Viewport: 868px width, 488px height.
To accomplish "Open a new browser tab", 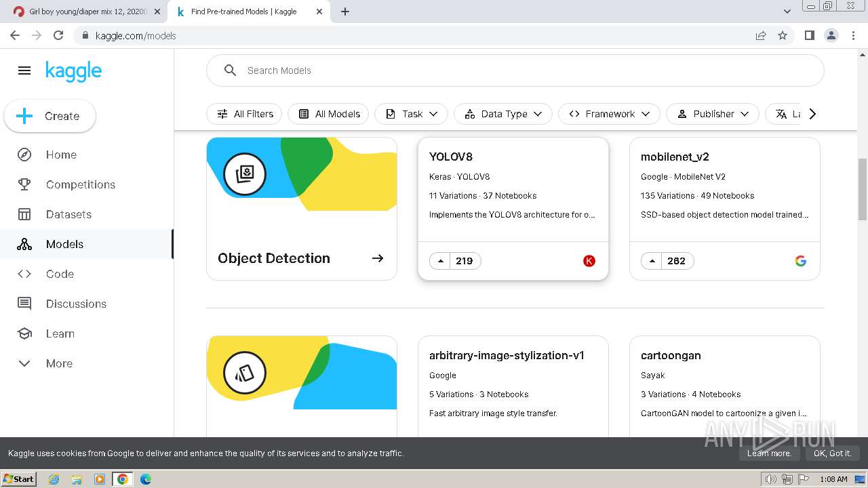I will [345, 12].
